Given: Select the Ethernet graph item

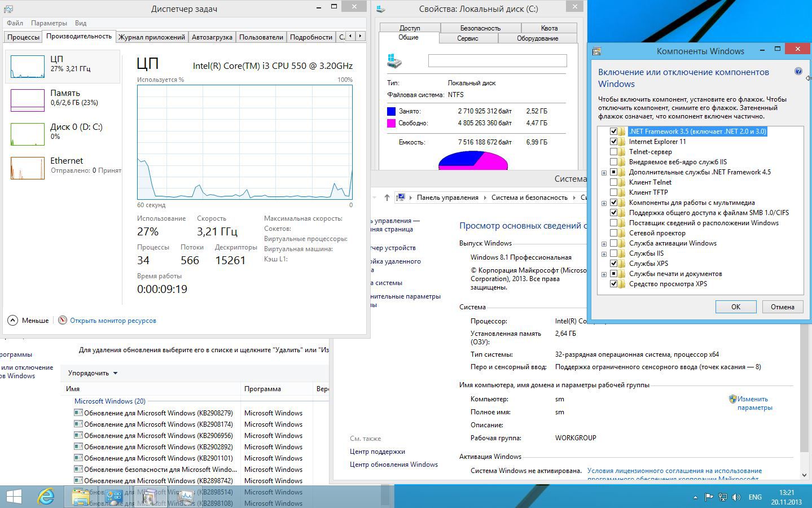Looking at the screenshot, I should point(62,168).
